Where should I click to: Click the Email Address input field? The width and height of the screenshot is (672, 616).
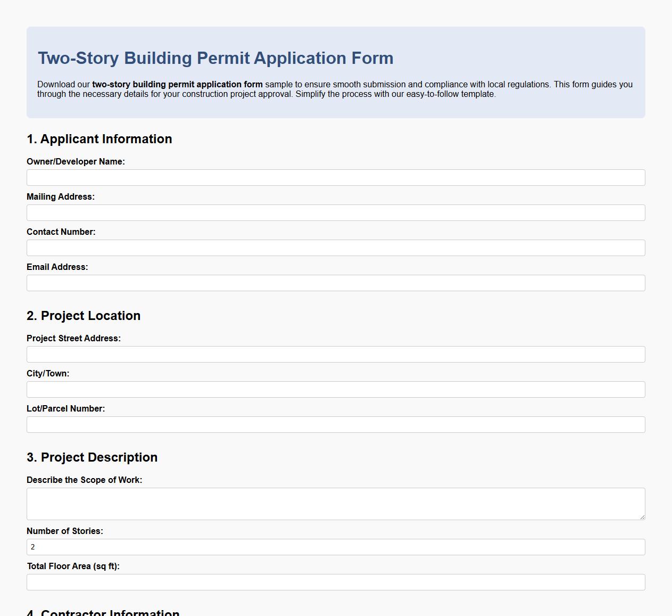click(x=336, y=283)
